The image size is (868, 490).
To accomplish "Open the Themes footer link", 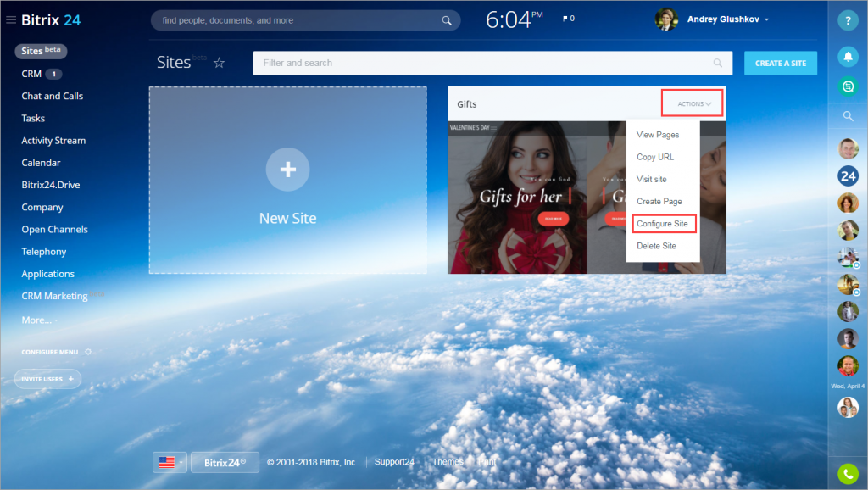I will pos(448,462).
